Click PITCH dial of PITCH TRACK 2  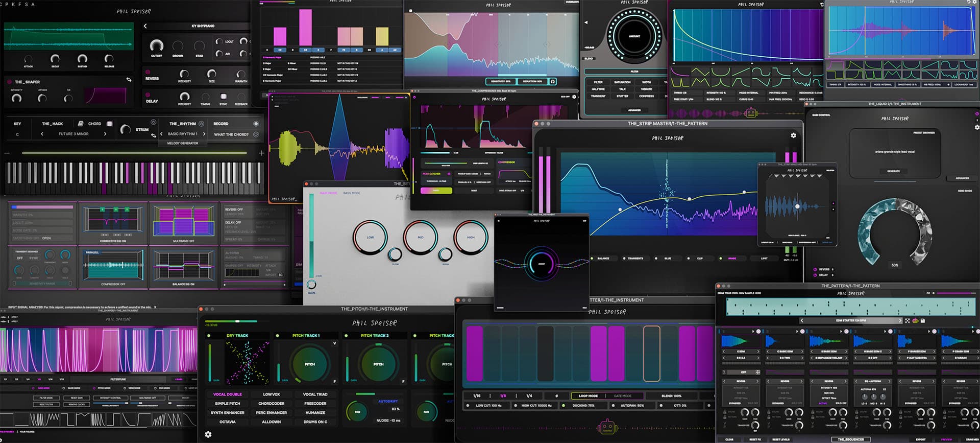click(378, 364)
